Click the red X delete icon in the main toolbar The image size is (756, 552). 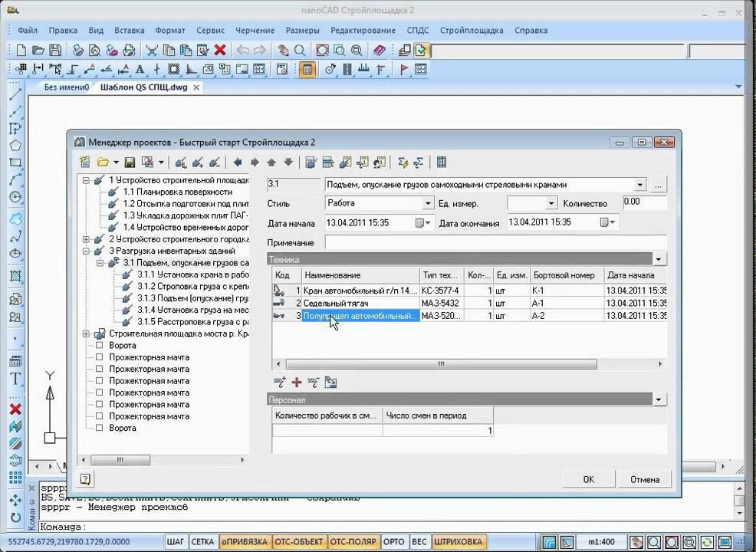click(x=220, y=51)
